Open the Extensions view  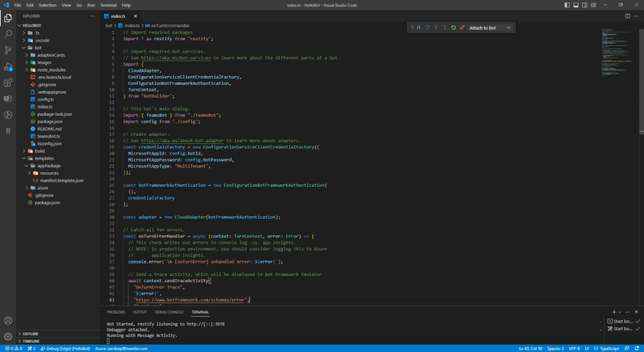pyautogui.click(x=8, y=82)
